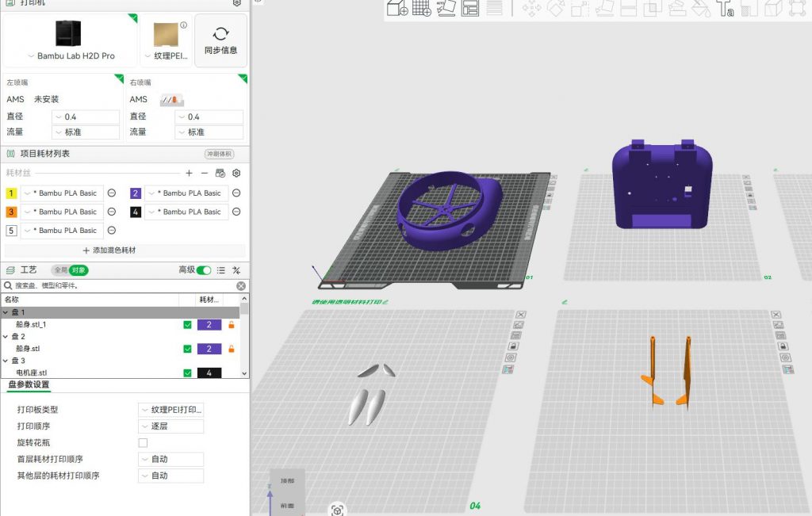
Task: Click white filament 5 color swatch
Action: [11, 231]
